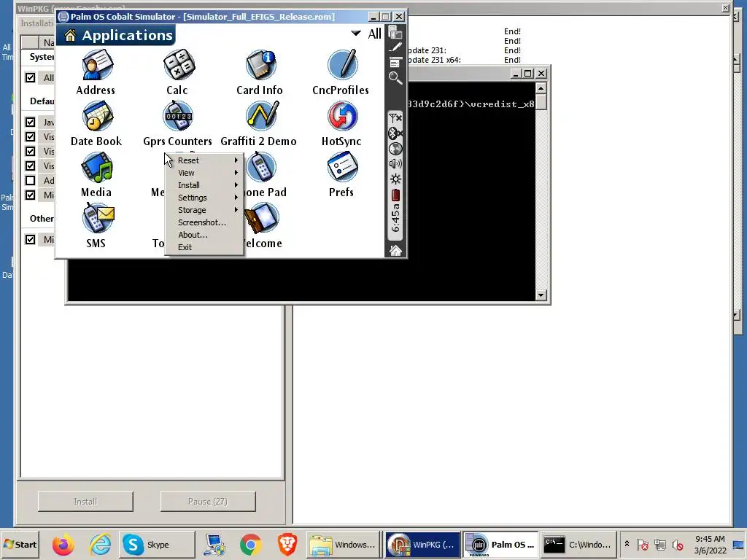Image resolution: width=747 pixels, height=560 pixels.
Task: Click the Applications home title
Action: point(116,35)
